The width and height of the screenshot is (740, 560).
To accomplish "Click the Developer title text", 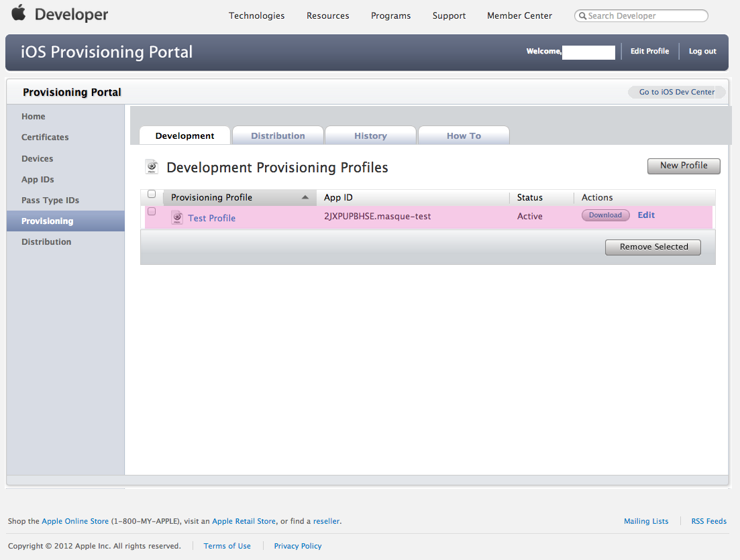I will 71,15.
